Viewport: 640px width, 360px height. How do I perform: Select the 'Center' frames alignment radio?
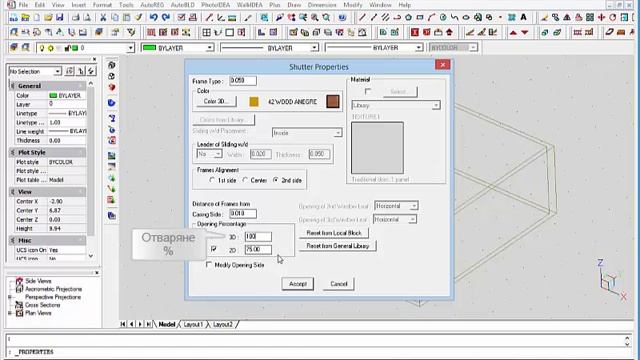[245, 180]
